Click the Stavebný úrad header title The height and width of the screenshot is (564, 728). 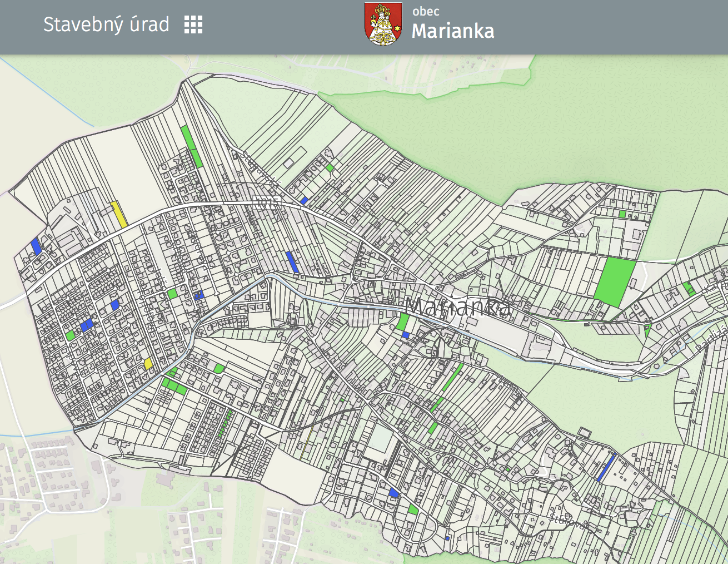click(106, 24)
